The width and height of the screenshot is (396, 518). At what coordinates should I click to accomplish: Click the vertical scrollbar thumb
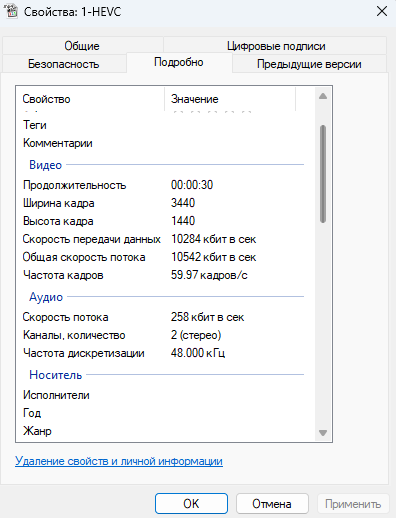click(x=323, y=174)
